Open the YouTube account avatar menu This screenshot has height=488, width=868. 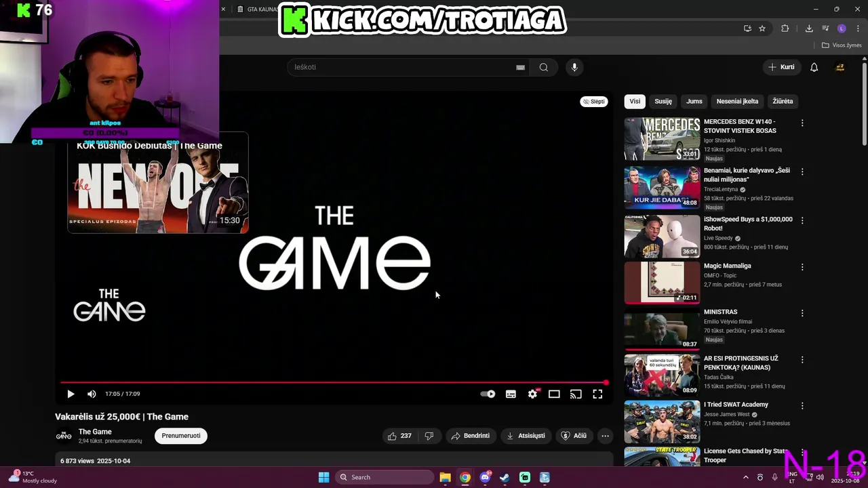pyautogui.click(x=840, y=67)
